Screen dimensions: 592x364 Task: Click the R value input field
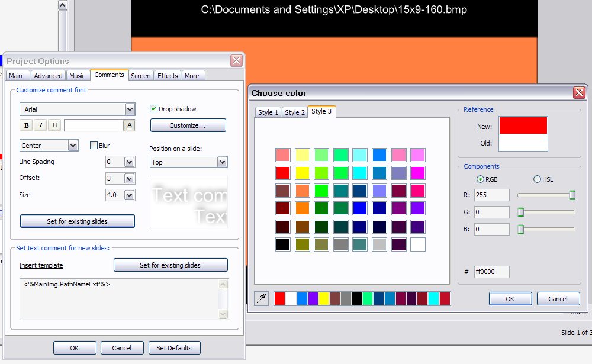click(x=492, y=195)
